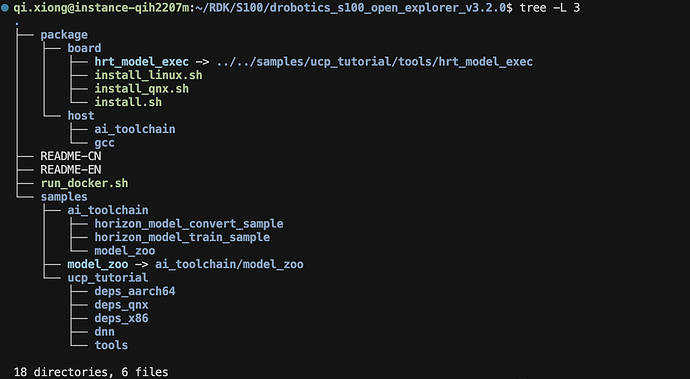
Task: Click the deps_aarch64 folder name
Action: tap(135, 291)
